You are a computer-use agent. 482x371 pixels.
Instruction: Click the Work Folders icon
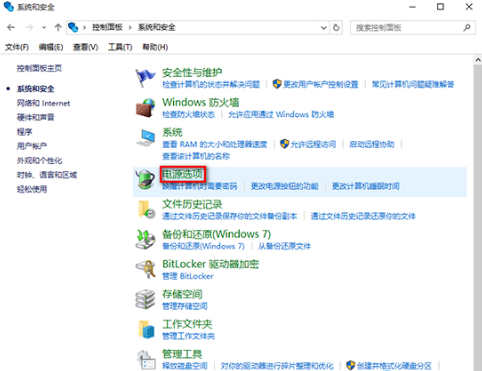point(146,329)
